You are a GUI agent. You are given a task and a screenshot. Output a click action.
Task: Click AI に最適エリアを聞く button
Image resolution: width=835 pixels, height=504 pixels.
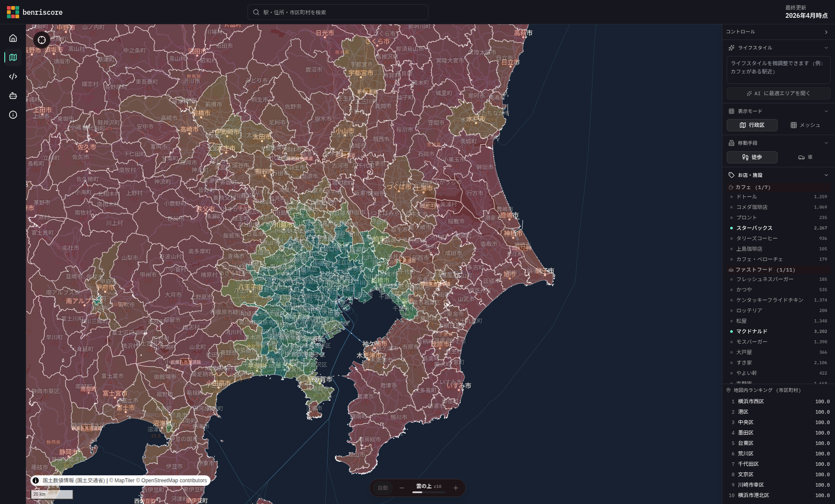coord(778,93)
